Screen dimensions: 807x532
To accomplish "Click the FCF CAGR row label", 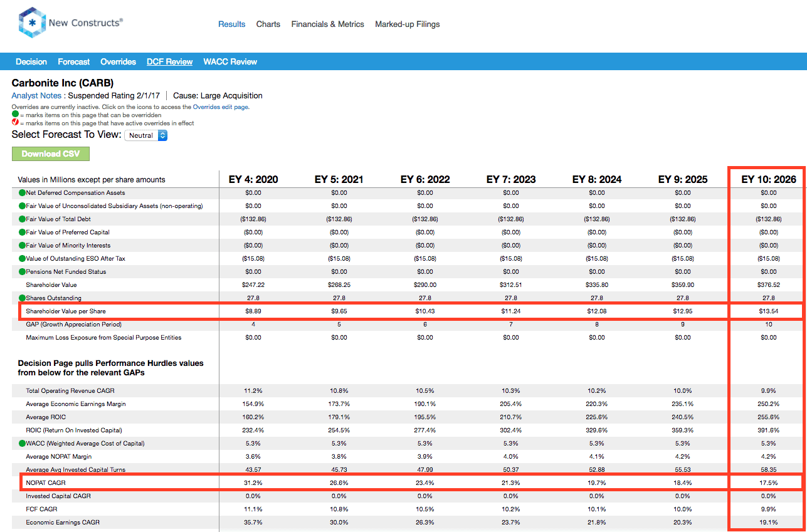I will [41, 509].
